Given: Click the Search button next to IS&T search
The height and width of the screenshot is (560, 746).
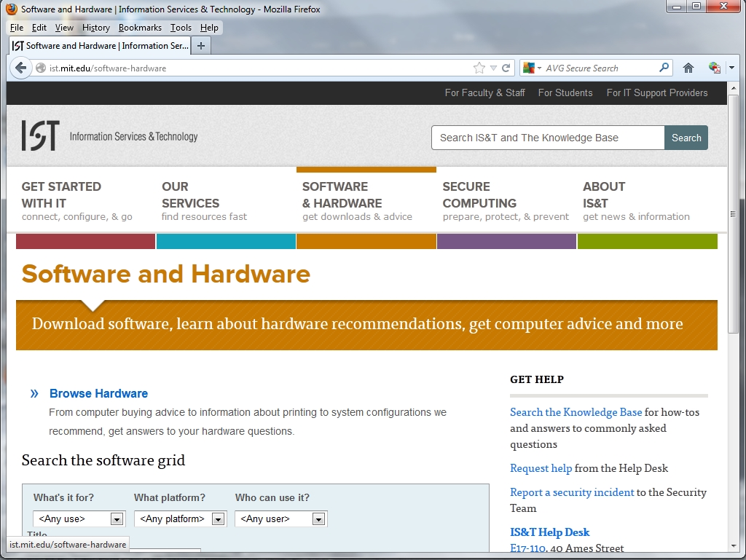Looking at the screenshot, I should (x=686, y=138).
